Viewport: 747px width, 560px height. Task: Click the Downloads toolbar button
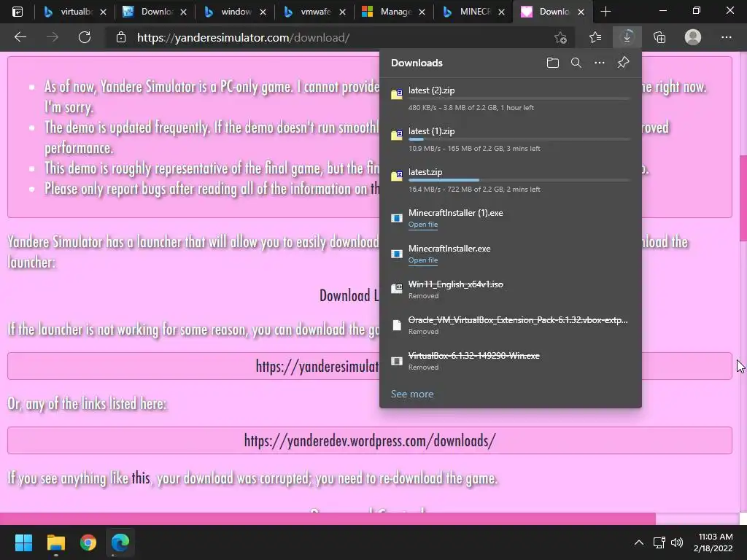(x=627, y=37)
